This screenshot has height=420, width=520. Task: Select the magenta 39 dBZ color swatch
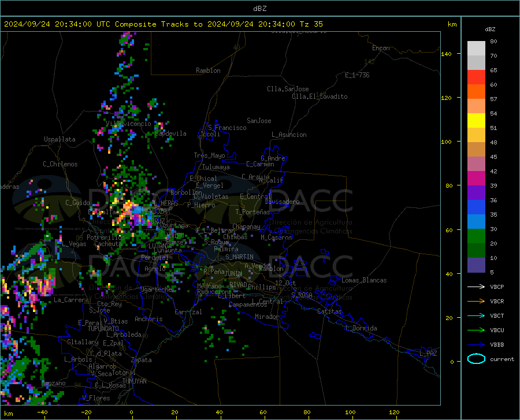tap(476, 179)
